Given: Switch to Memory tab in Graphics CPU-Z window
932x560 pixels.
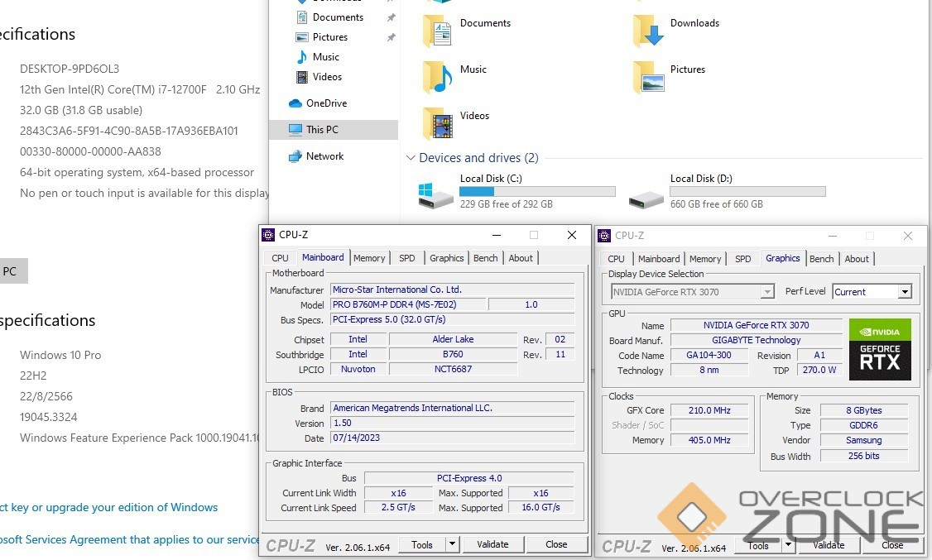Looking at the screenshot, I should click(705, 259).
